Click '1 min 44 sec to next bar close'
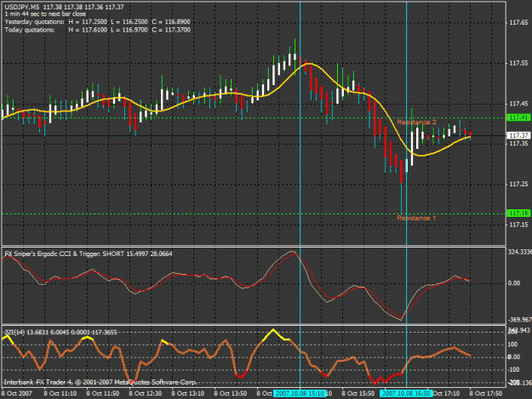Viewport: 532px width, 399px height. [45, 14]
